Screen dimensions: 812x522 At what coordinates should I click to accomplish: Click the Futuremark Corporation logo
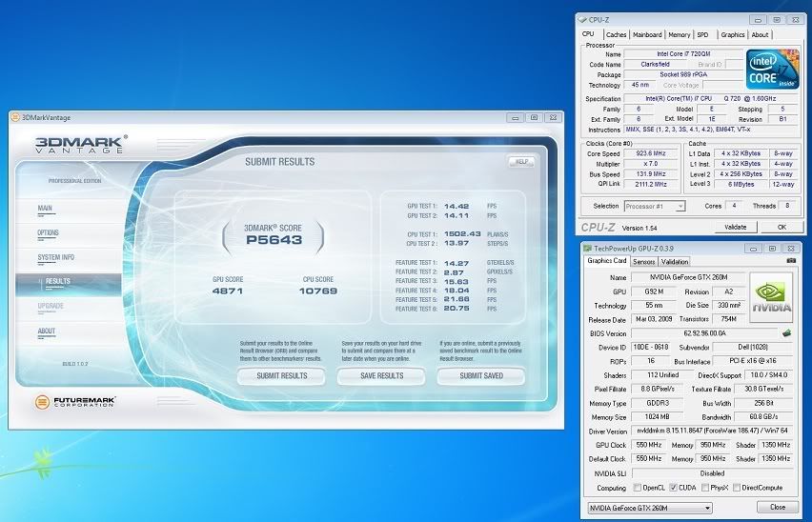point(75,401)
